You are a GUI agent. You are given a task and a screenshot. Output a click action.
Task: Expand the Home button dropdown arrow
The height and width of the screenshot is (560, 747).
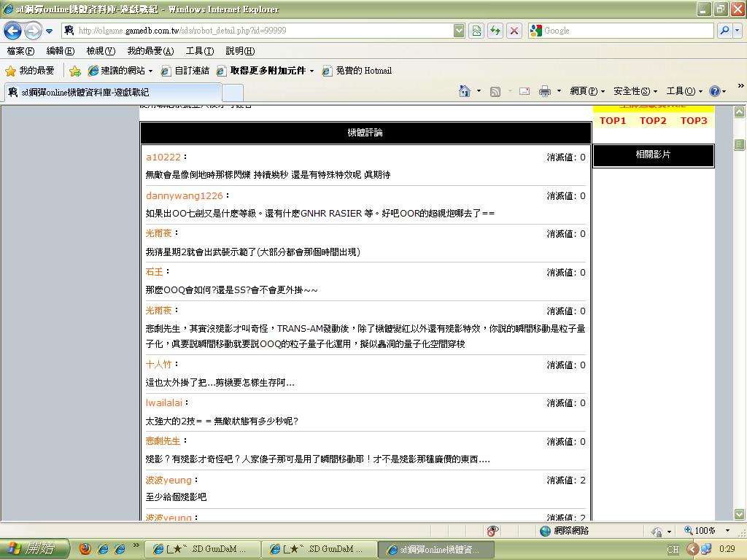[x=479, y=91]
